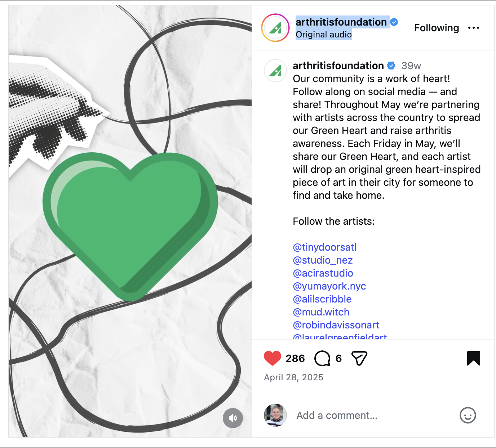496x448 pixels.
Task: Toggle video sound with the speaker icon
Action: click(233, 418)
